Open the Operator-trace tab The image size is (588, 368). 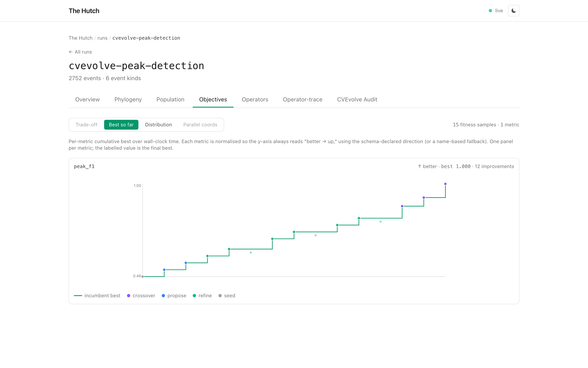tap(303, 100)
